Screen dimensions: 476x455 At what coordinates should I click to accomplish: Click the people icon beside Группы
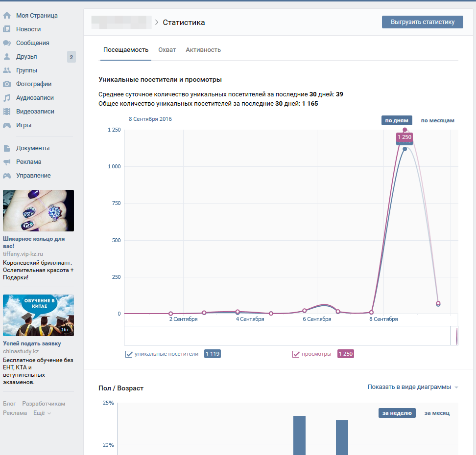(7, 70)
